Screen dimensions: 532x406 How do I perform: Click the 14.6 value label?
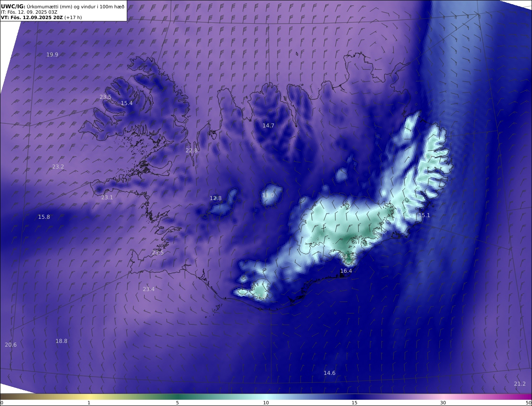click(x=330, y=373)
